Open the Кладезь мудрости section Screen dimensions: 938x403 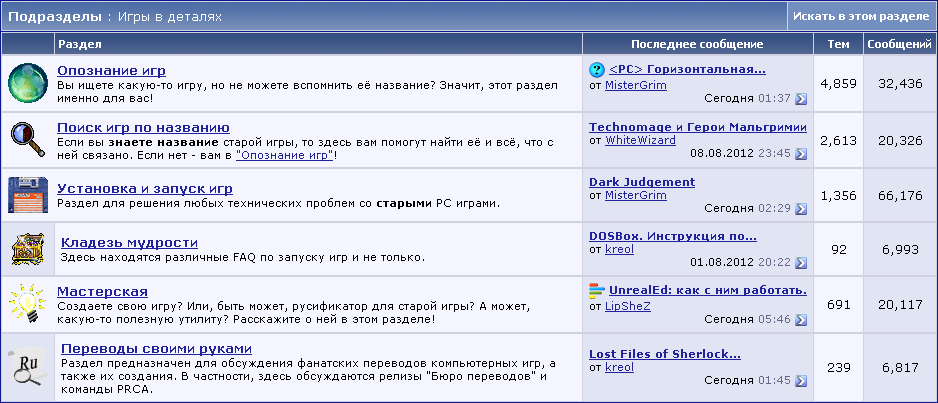[129, 243]
